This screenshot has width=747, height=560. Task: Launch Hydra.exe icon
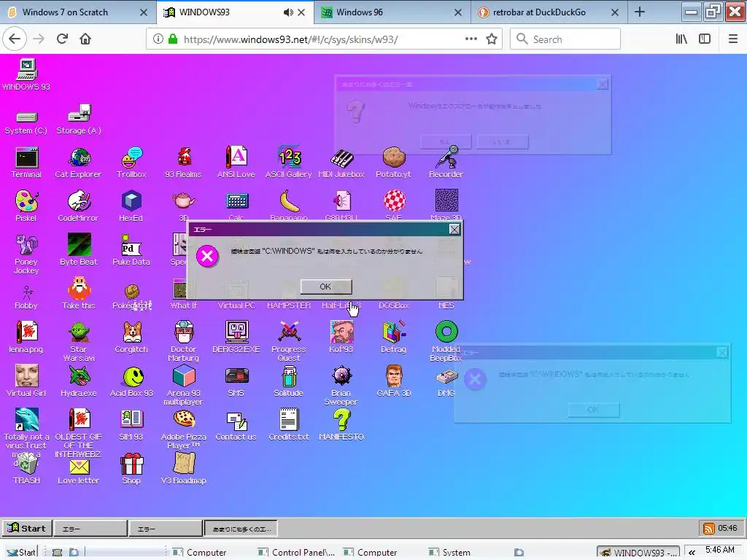[x=79, y=381]
